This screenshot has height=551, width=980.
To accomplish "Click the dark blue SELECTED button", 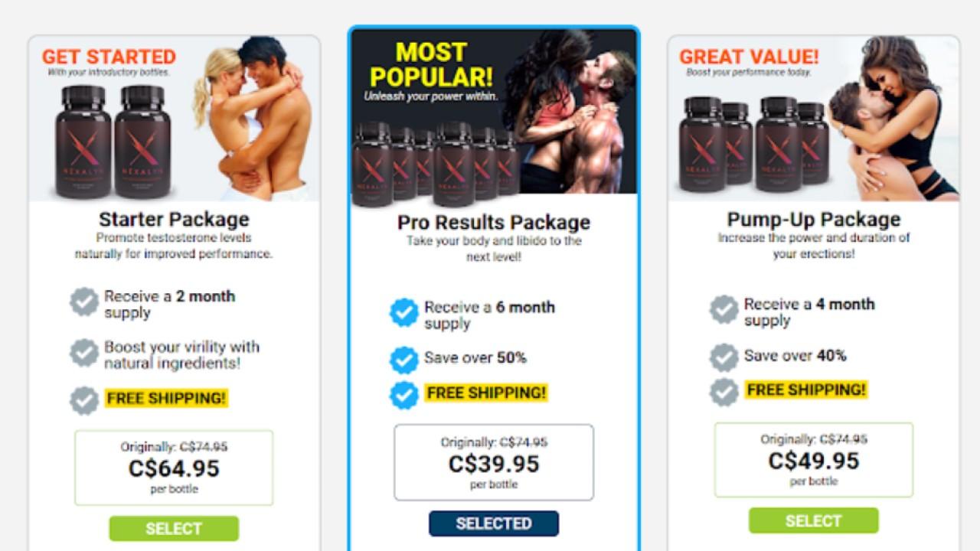I will 494,523.
